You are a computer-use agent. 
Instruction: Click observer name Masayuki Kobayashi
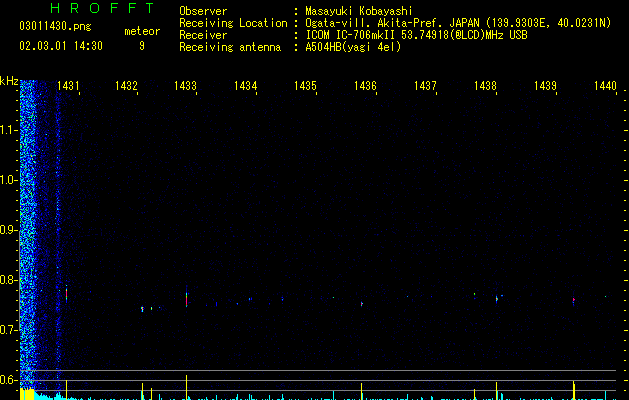pyautogui.click(x=359, y=11)
